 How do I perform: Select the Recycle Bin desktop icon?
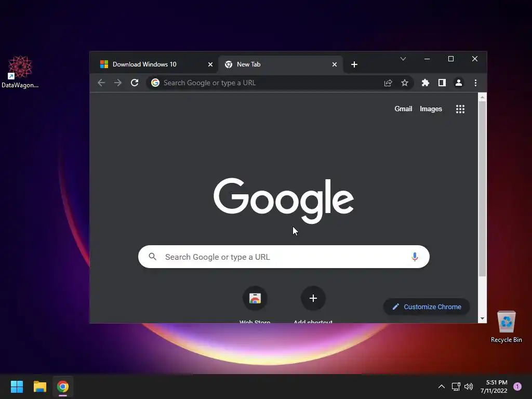(x=506, y=326)
